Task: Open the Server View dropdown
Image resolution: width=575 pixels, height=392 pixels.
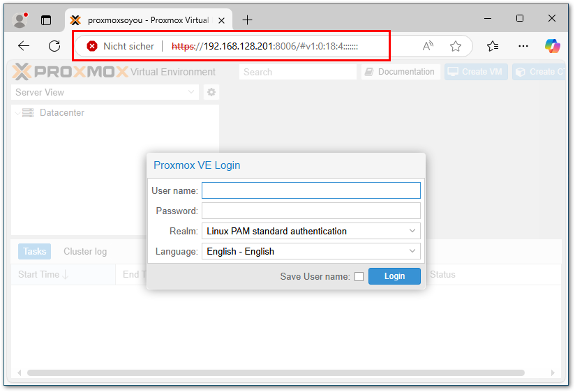Action: click(106, 92)
